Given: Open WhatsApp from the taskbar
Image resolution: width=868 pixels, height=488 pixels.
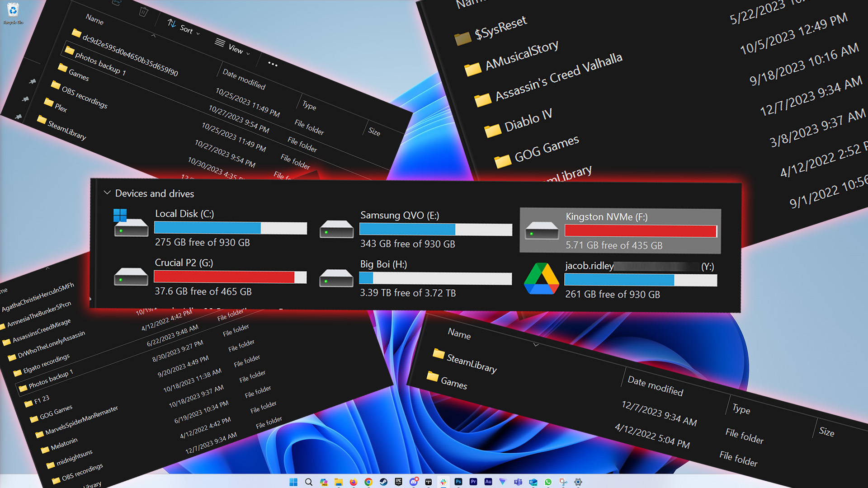Looking at the screenshot, I should click(548, 482).
